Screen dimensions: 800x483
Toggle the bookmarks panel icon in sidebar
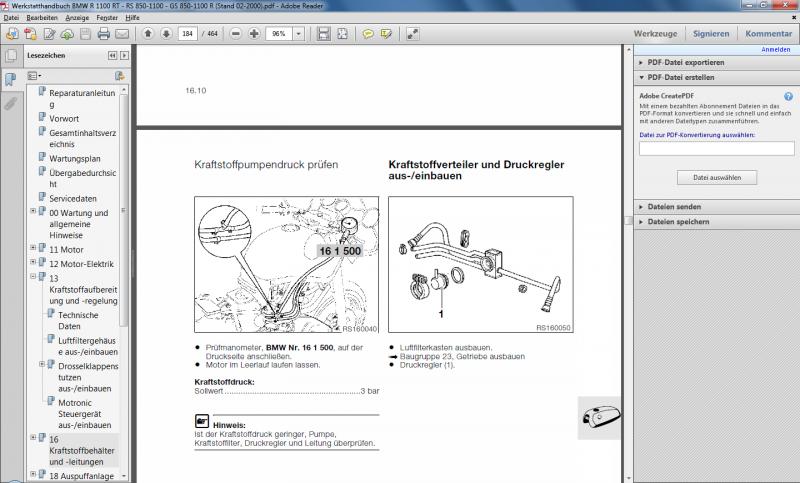point(11,79)
